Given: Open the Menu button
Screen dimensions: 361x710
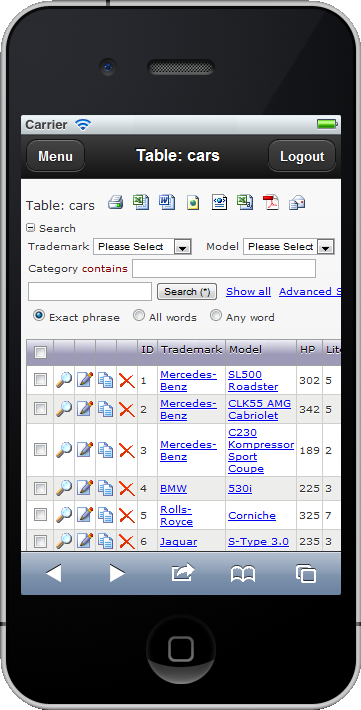Looking at the screenshot, I should point(56,156).
